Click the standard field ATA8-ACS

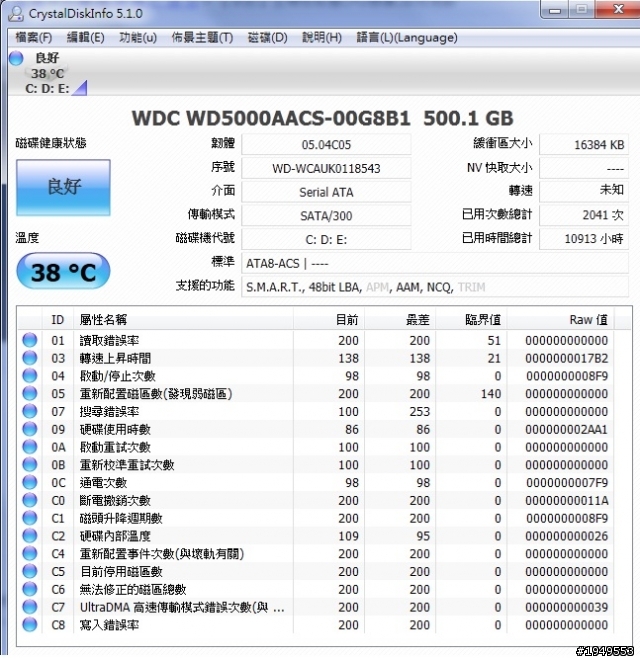435,264
